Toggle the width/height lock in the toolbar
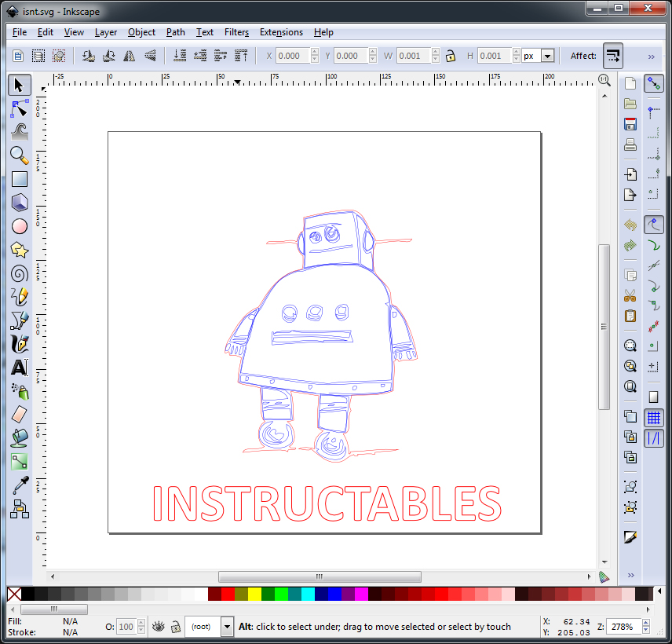Image resolution: width=672 pixels, height=644 pixels. pyautogui.click(x=451, y=56)
